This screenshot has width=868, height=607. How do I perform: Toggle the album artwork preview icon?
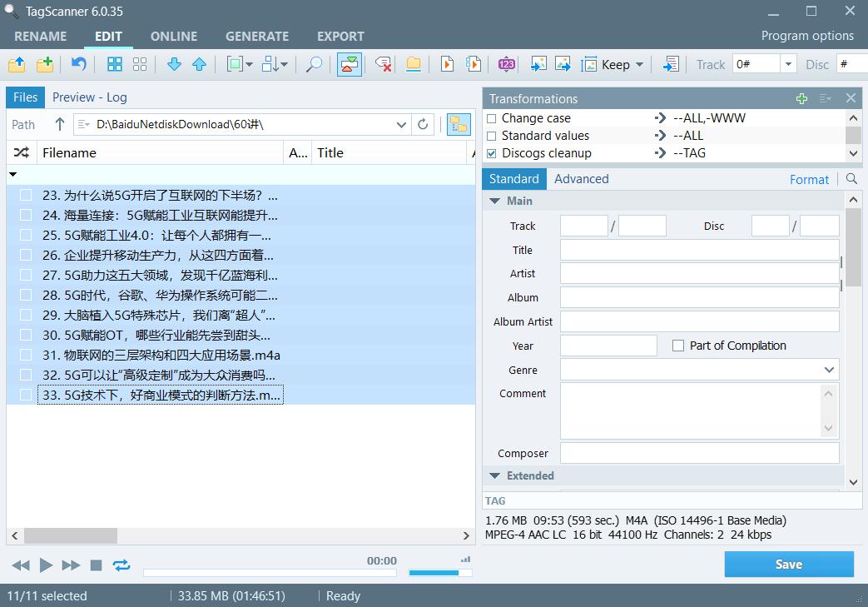click(349, 64)
